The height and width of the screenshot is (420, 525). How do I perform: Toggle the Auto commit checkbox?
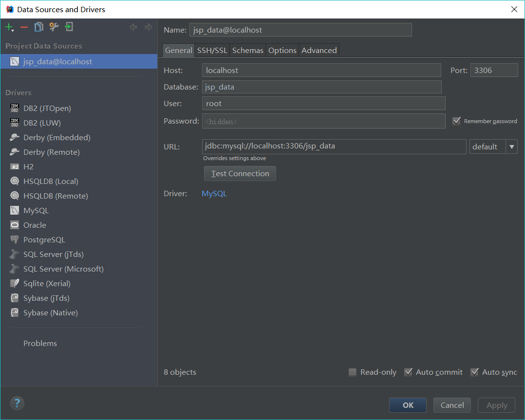pyautogui.click(x=408, y=372)
